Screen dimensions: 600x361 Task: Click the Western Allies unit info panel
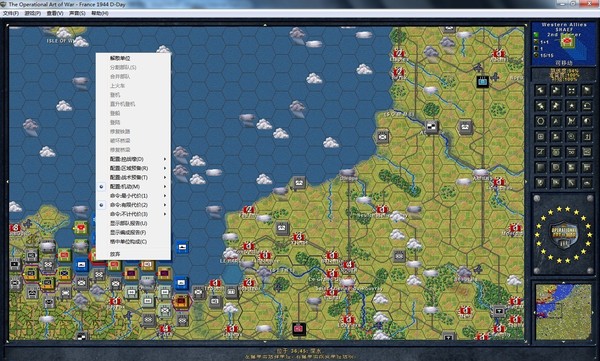pyautogui.click(x=564, y=44)
